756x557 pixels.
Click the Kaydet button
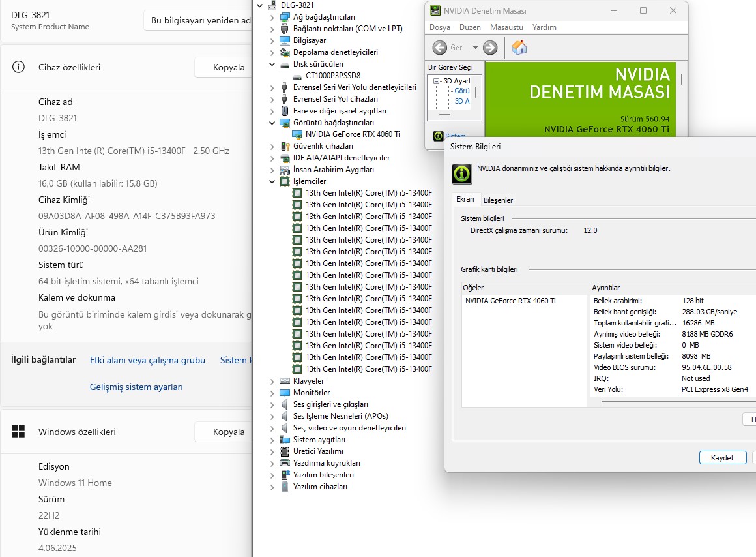coord(722,458)
